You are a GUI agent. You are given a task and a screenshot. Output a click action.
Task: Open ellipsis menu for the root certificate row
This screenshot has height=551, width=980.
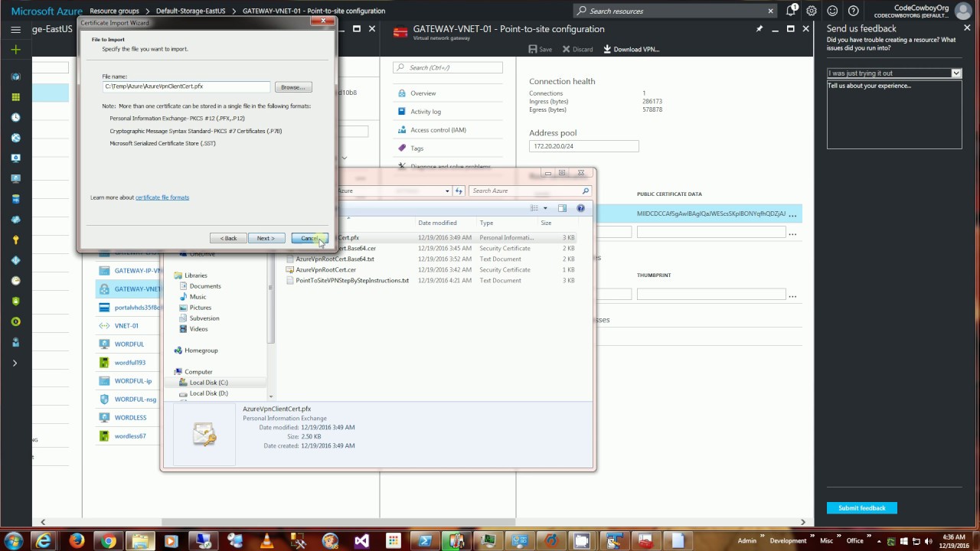click(793, 214)
